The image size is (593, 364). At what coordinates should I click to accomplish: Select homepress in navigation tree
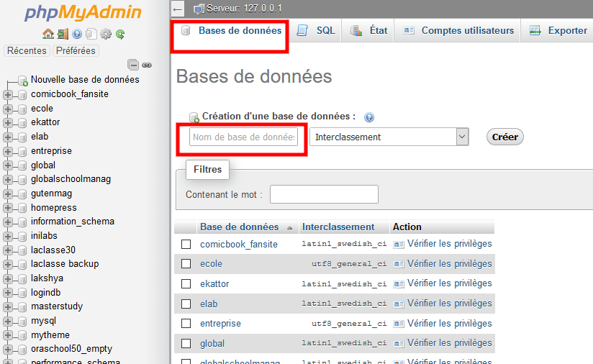click(54, 208)
